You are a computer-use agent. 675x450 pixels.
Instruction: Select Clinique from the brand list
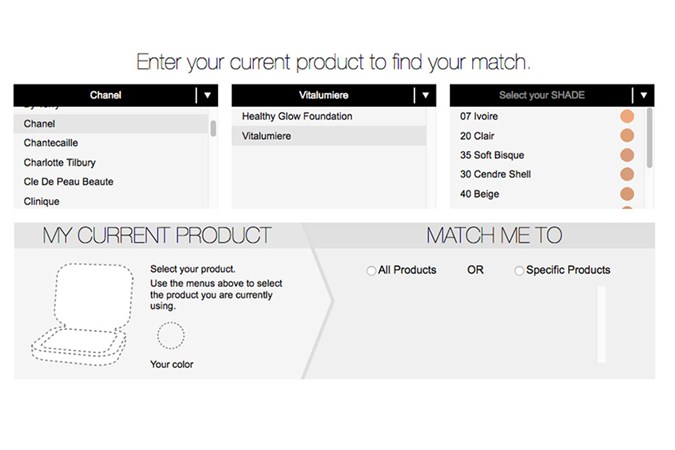[x=42, y=201]
